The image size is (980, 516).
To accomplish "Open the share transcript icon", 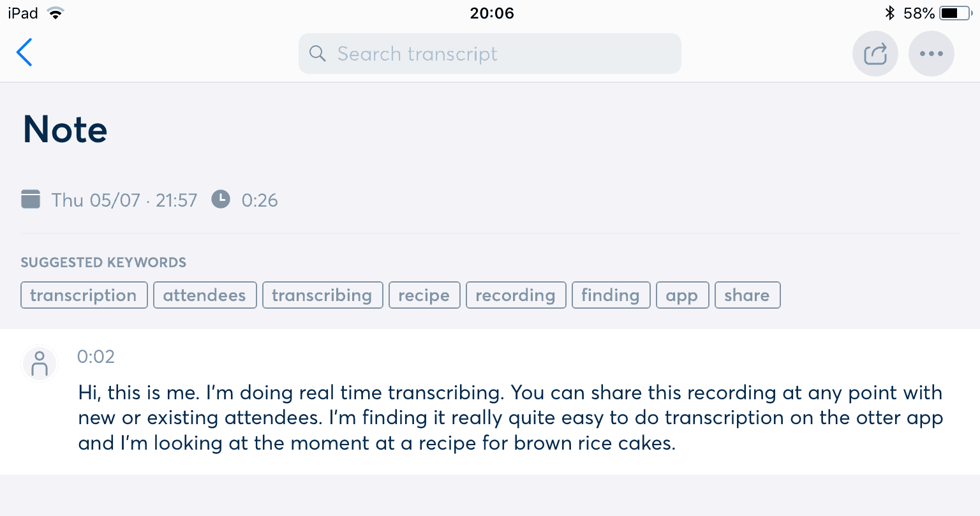I will click(875, 54).
